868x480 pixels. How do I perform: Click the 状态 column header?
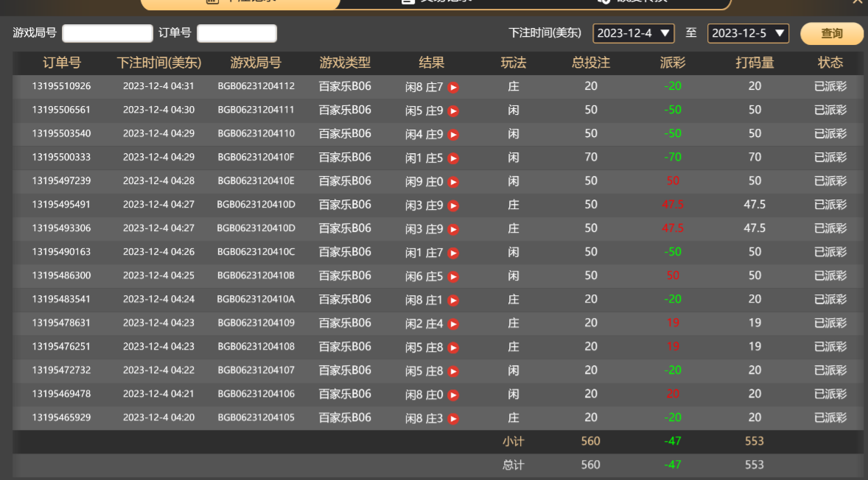tap(830, 63)
